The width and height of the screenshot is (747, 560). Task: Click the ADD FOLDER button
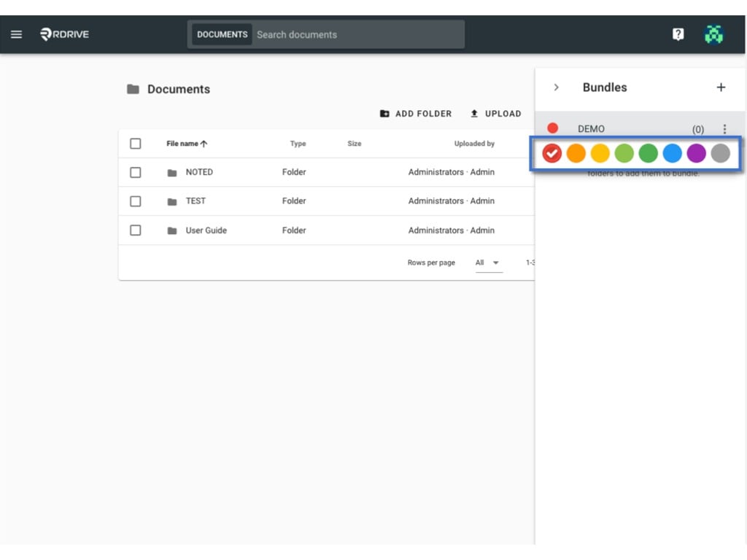click(x=415, y=113)
